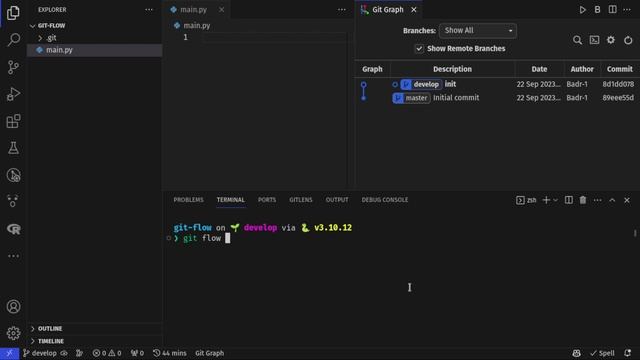Click commit hash 89eee55d
640x360 pixels.
(618, 98)
